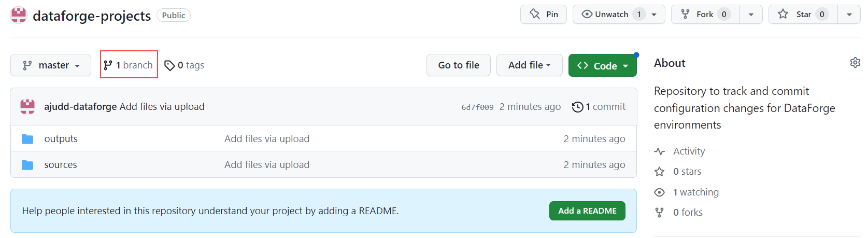Click the branch icon in the master button
This screenshot has width=868, height=238.
pyautogui.click(x=27, y=65)
